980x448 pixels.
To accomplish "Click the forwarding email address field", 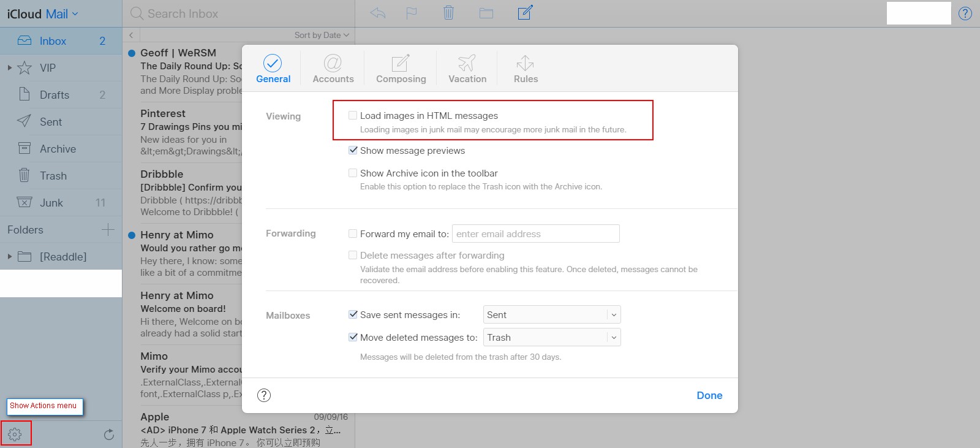I will point(536,233).
